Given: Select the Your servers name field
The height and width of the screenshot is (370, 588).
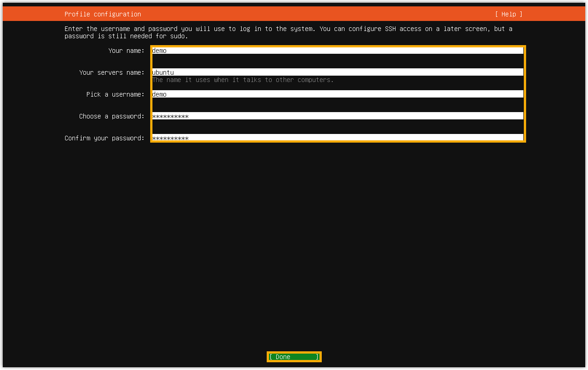Looking at the screenshot, I should click(x=337, y=72).
